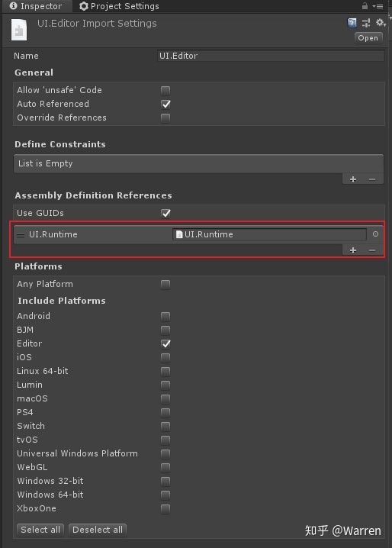Enable the Android platform checkbox
The image size is (392, 548).
pos(165,317)
